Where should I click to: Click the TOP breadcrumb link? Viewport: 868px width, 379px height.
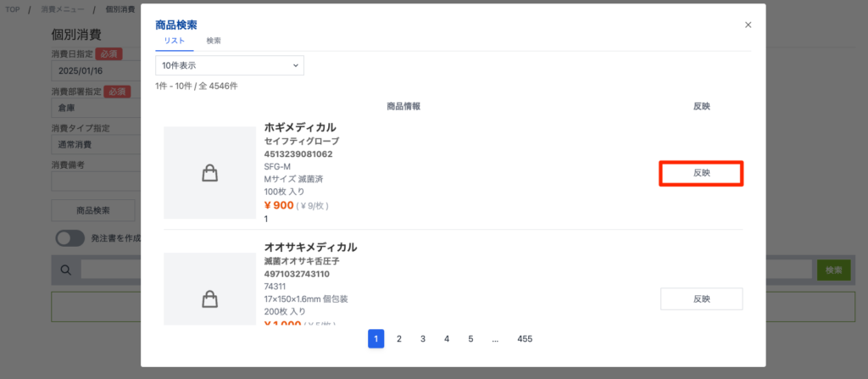[x=13, y=9]
